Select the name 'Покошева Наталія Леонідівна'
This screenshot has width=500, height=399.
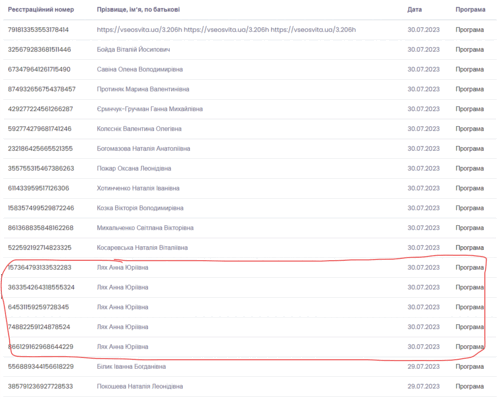[x=140, y=386]
